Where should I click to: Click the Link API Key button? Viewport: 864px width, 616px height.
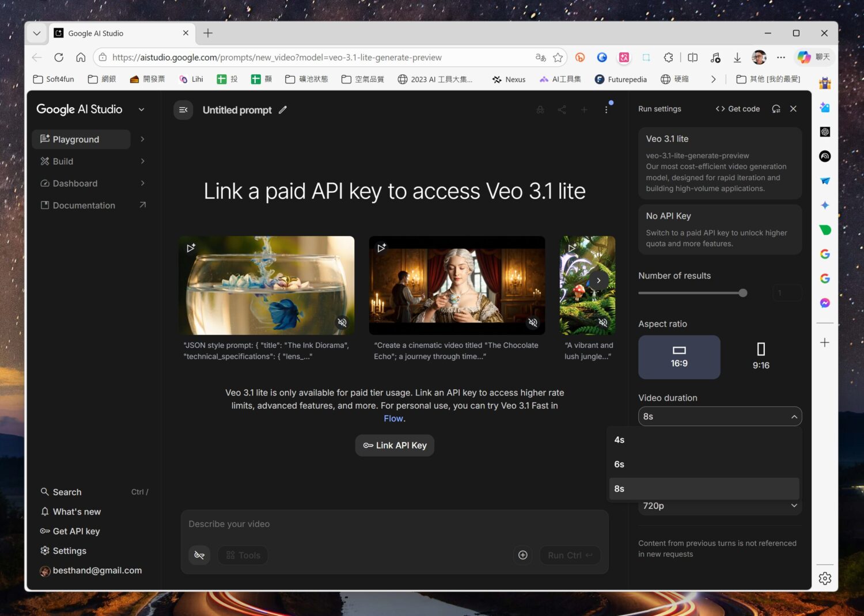point(395,445)
